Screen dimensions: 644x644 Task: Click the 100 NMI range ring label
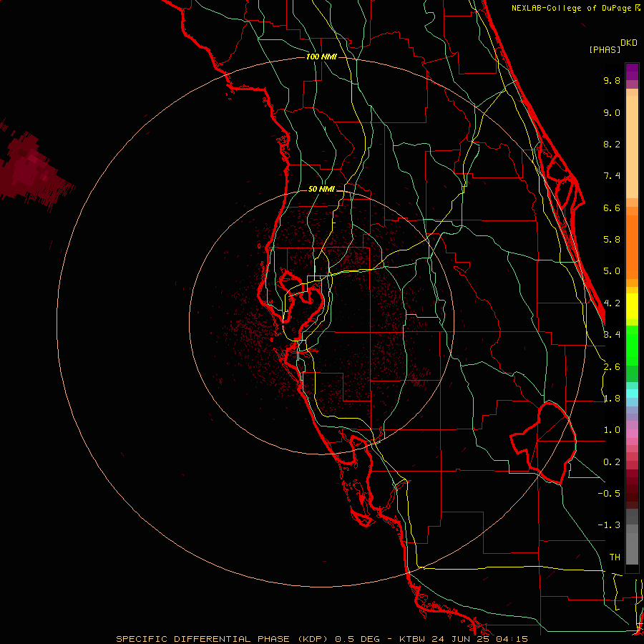click(321, 57)
